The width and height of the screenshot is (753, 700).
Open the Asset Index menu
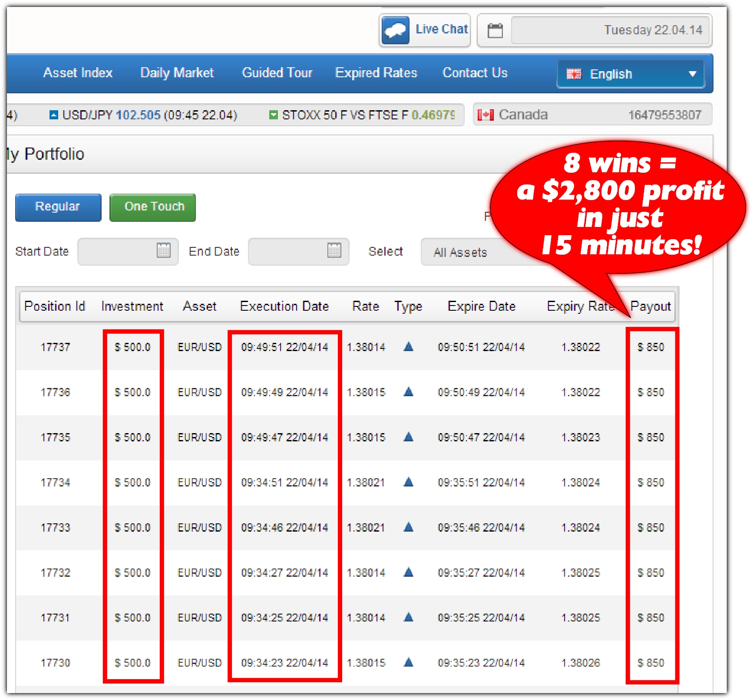coord(78,72)
